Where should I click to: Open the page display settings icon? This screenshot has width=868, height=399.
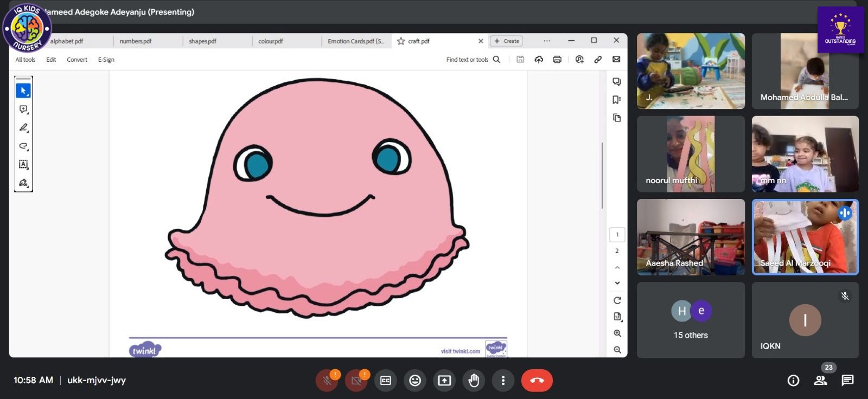tap(617, 317)
